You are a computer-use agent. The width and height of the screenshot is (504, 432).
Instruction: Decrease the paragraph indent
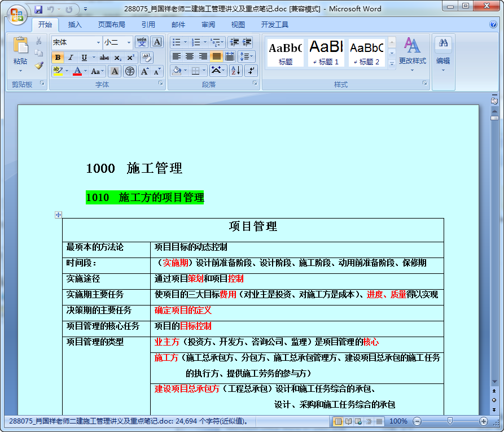click(234, 42)
